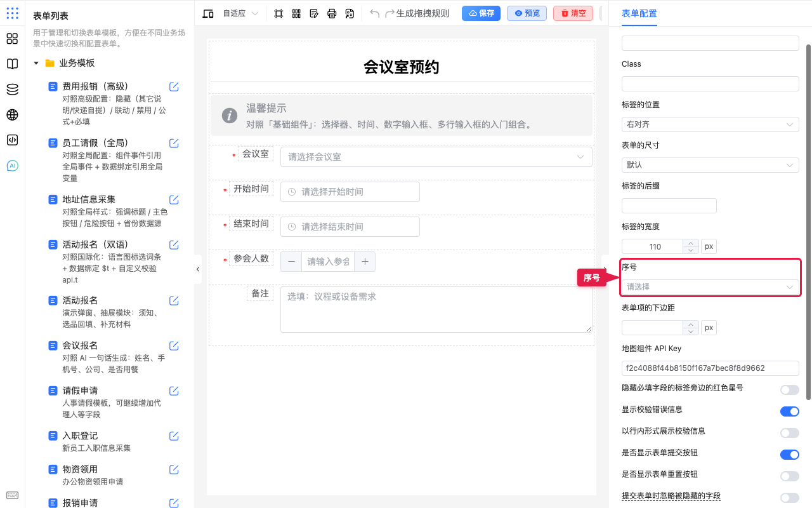This screenshot has width=812, height=508.
Task: Toggle 隐藏必填字段的标签旁边的红色星号 switch
Action: [x=790, y=390]
